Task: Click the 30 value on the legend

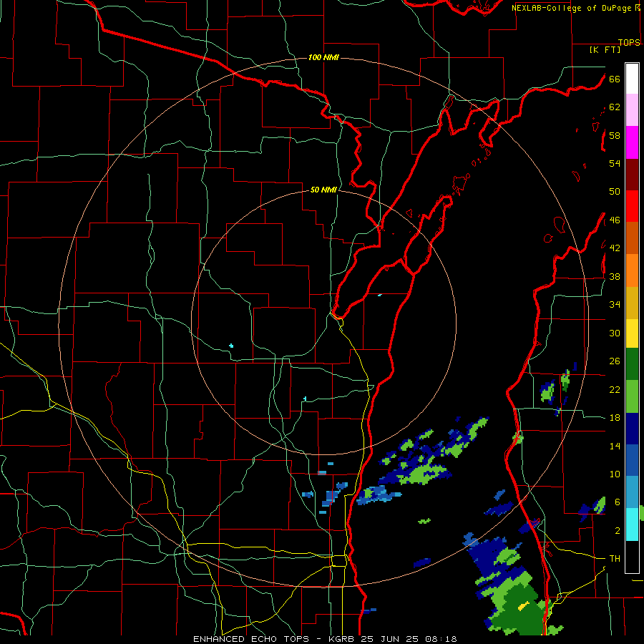Action: 615,333
